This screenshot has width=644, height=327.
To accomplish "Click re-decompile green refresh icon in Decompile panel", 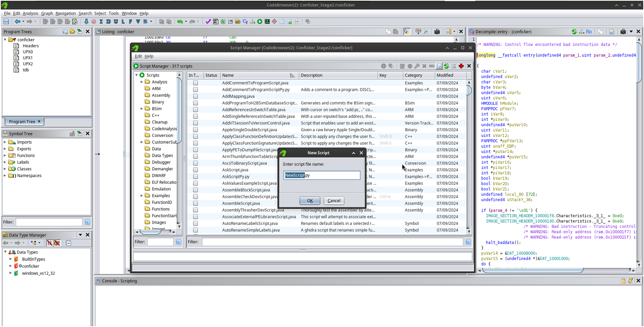I will [x=574, y=32].
